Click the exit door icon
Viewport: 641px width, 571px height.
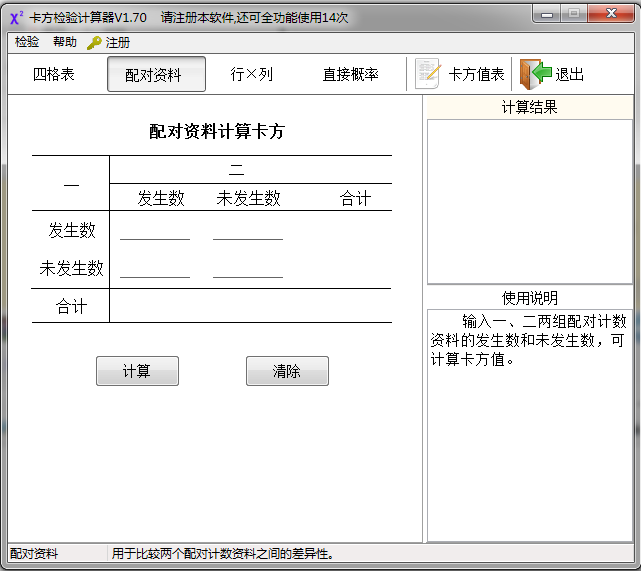click(x=535, y=74)
